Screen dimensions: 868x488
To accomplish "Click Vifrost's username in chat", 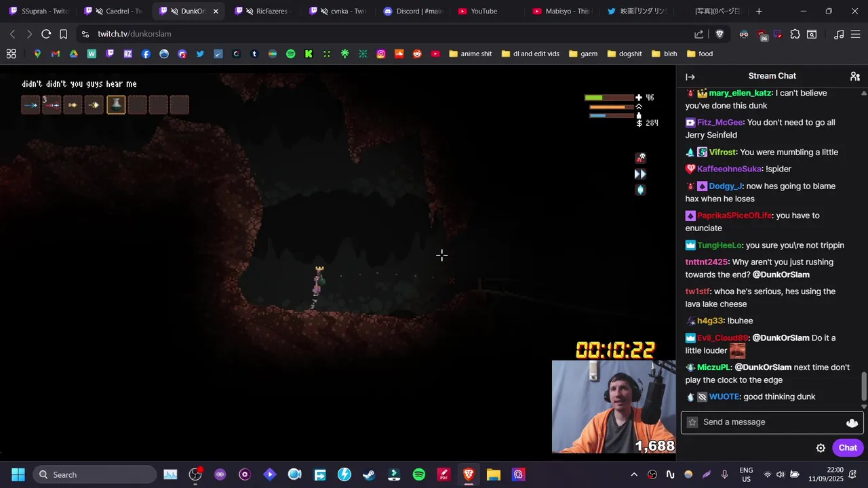I will pos(722,152).
